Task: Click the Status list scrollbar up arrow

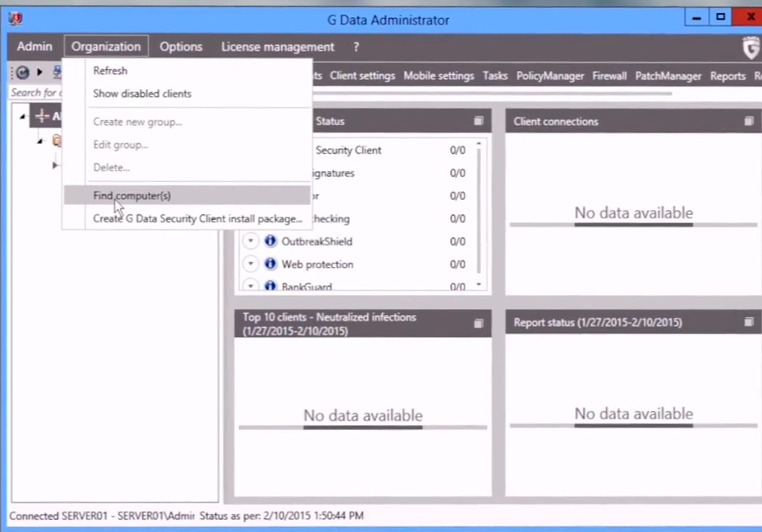Action: click(479, 144)
